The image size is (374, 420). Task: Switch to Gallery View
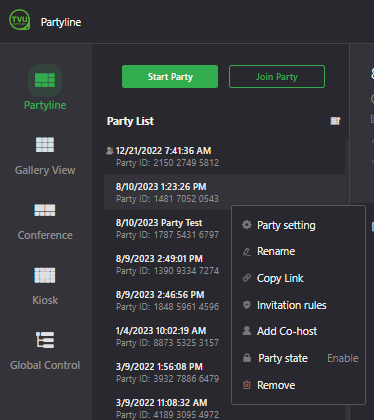click(x=45, y=156)
